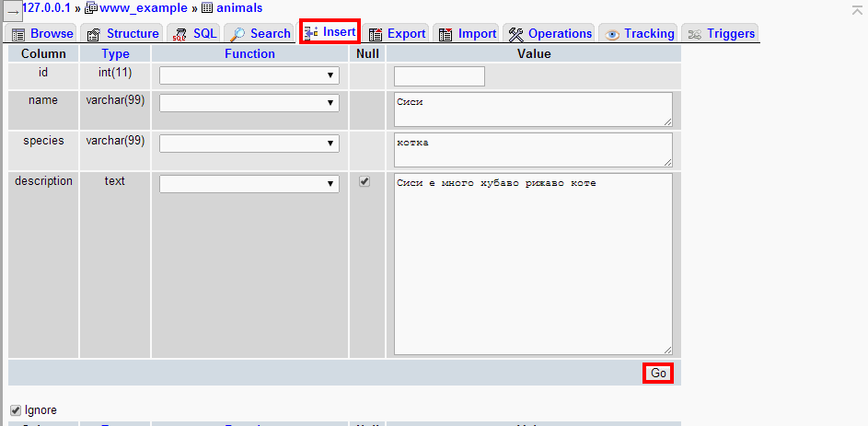This screenshot has height=426, width=868.
Task: Click the Insert row icon
Action: click(311, 32)
